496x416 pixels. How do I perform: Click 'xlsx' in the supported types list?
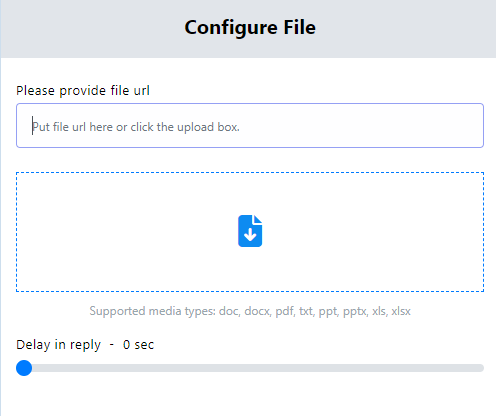(401, 311)
